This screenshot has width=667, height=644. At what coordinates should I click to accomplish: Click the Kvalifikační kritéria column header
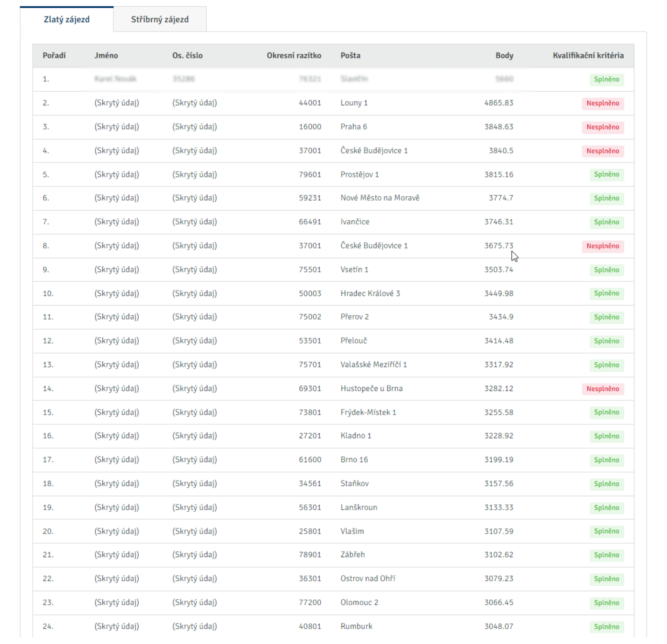[x=588, y=55]
